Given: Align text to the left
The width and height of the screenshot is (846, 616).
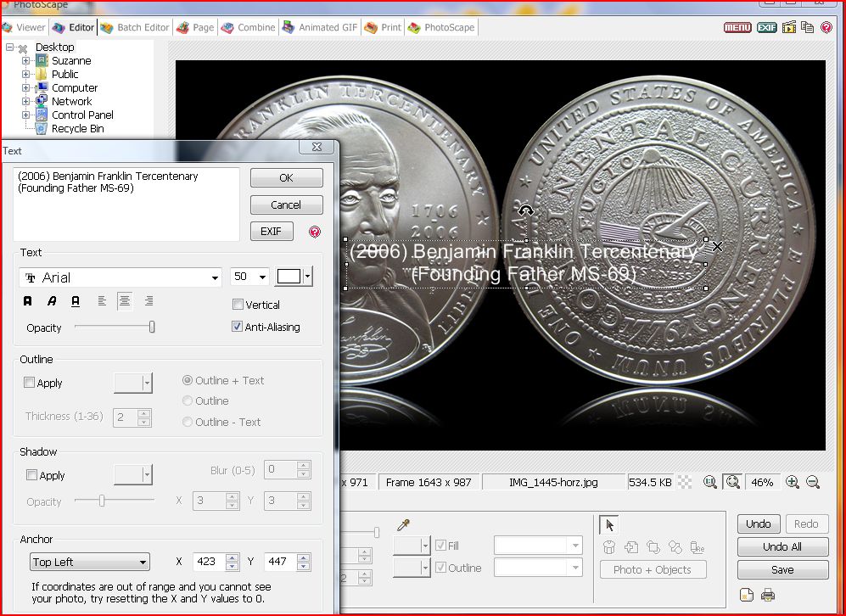Looking at the screenshot, I should pyautogui.click(x=102, y=301).
